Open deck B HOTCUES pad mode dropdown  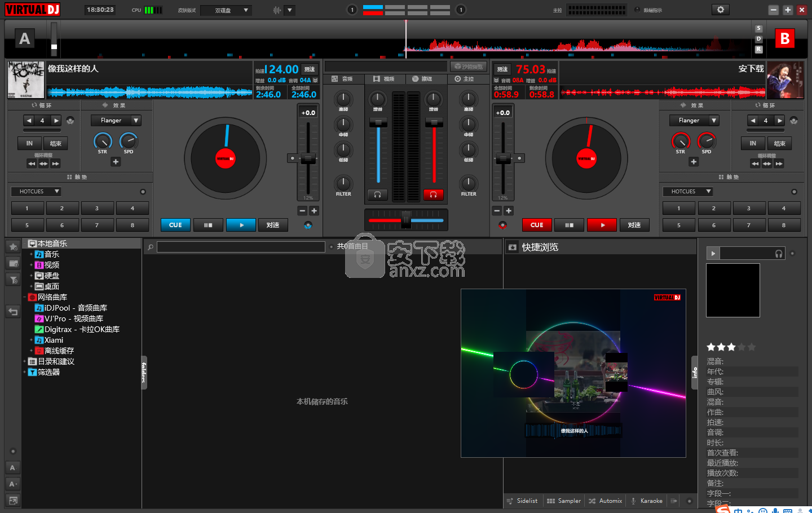pos(688,192)
